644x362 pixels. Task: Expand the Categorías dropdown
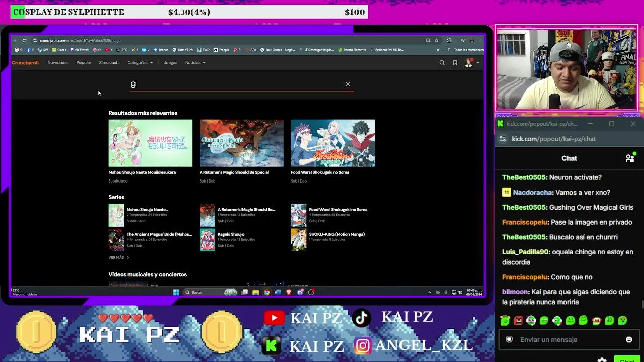140,63
